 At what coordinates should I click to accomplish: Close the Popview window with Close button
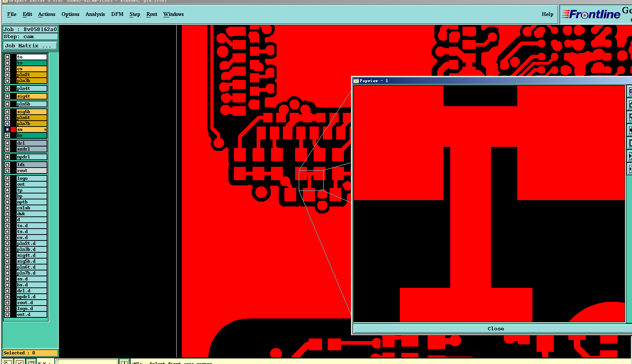pyautogui.click(x=495, y=328)
